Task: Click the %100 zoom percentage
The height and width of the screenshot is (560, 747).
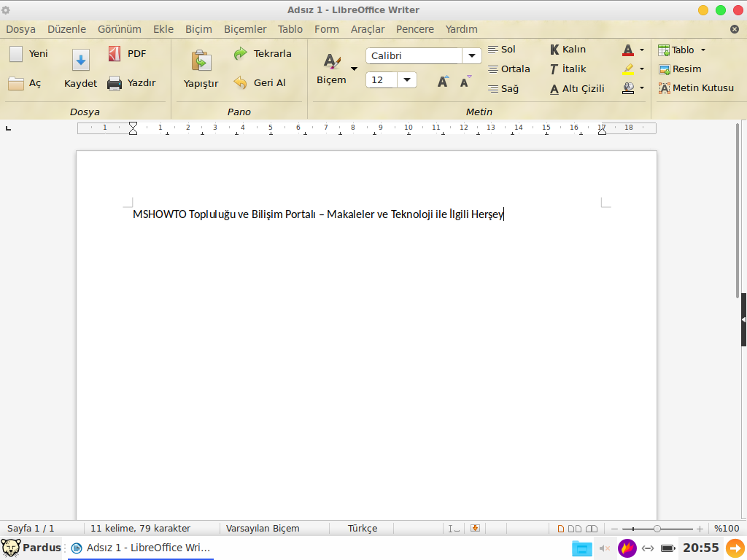Action: 727,528
